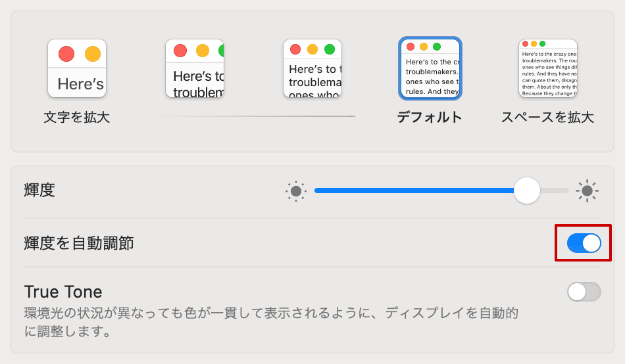Click the True Tone description starting 環境光の状況
This screenshot has height=364, width=625.
coord(271,322)
